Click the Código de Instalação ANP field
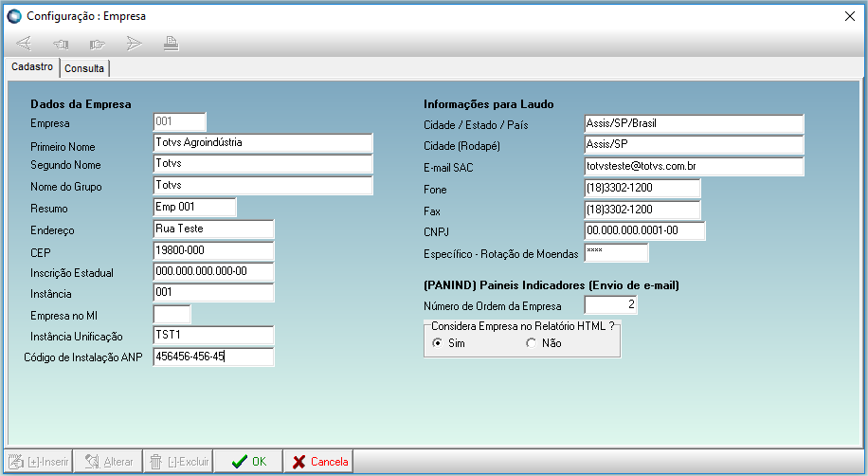This screenshot has width=868, height=476. click(213, 357)
